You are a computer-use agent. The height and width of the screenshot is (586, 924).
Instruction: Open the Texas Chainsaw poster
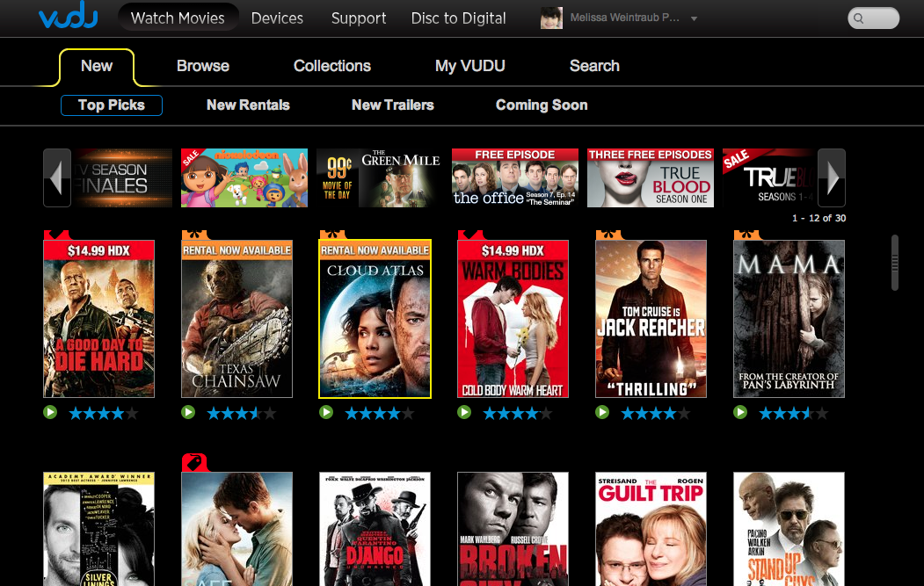coord(236,319)
